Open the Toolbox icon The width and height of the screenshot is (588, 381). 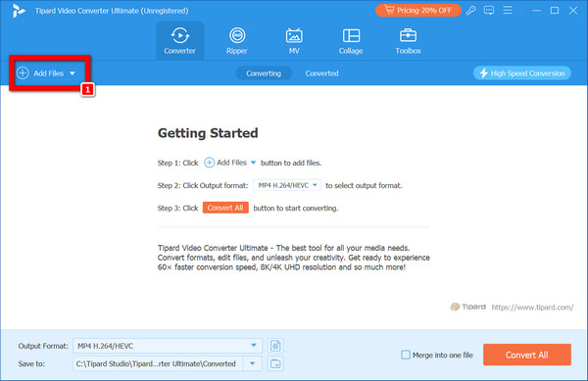click(408, 41)
